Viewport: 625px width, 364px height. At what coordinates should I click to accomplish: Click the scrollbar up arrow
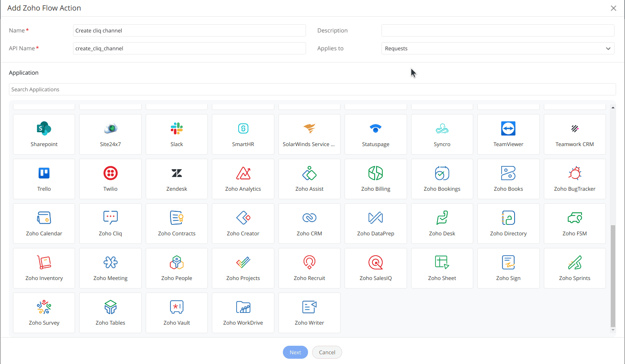[613, 107]
